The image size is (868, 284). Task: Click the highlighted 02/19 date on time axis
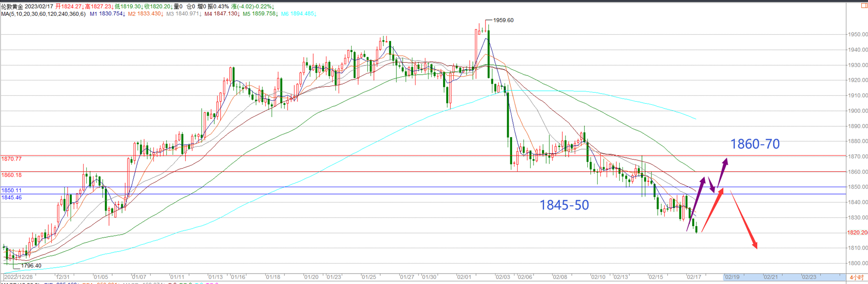click(732, 277)
